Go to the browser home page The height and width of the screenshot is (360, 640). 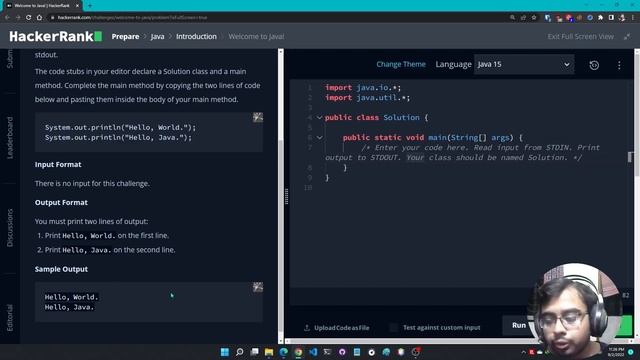[39, 18]
